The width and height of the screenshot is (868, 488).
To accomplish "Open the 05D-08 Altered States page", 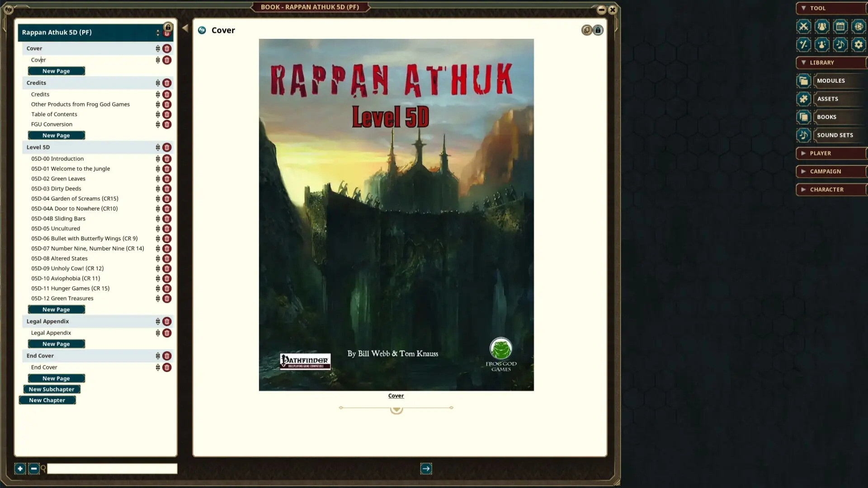I will coord(59,258).
